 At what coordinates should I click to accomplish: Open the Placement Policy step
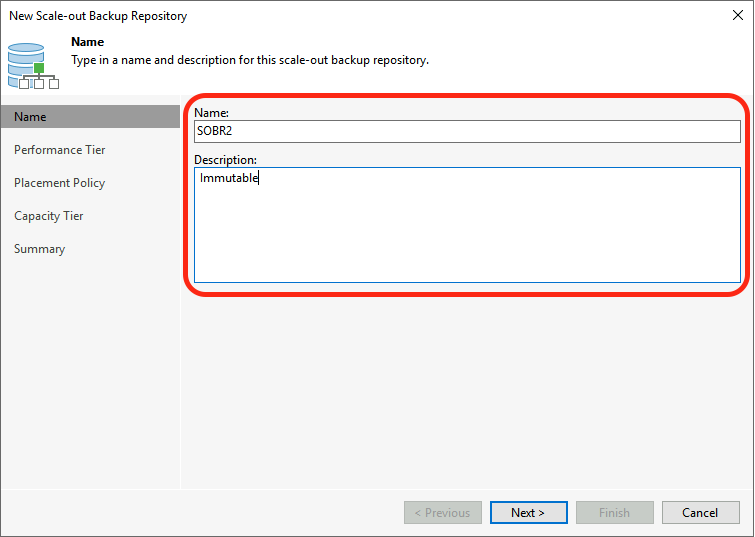point(59,183)
